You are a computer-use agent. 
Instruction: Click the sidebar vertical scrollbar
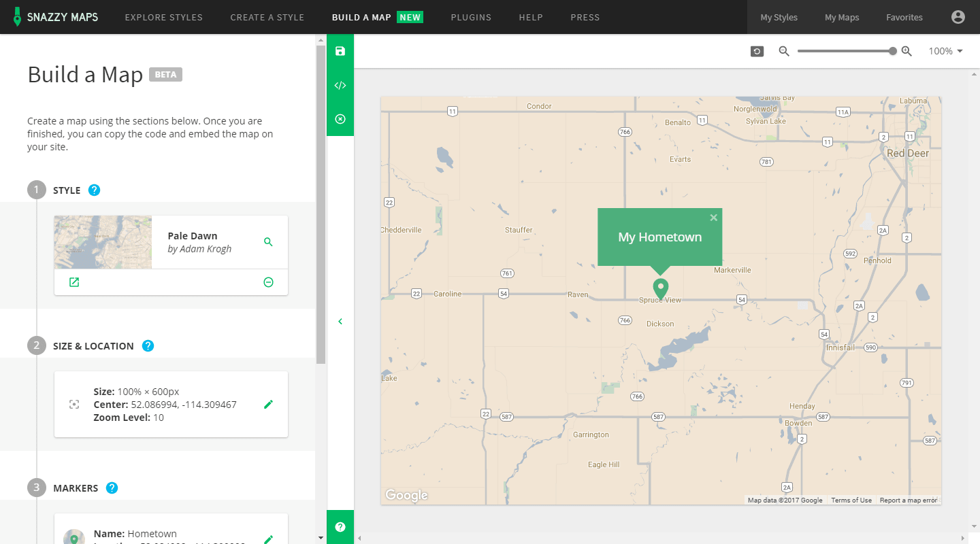tap(321, 204)
